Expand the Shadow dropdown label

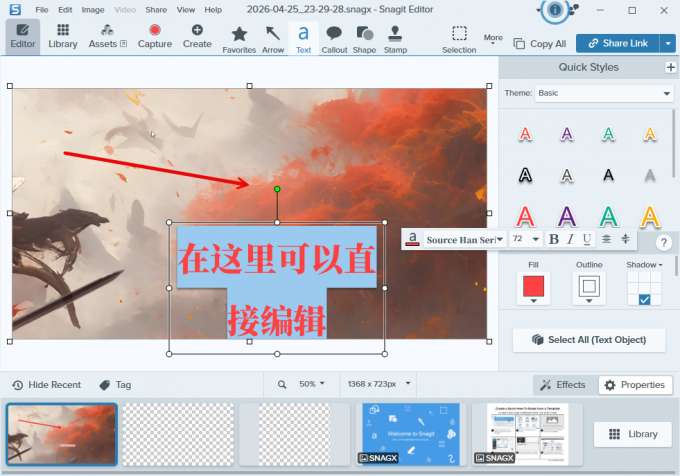[x=644, y=264]
